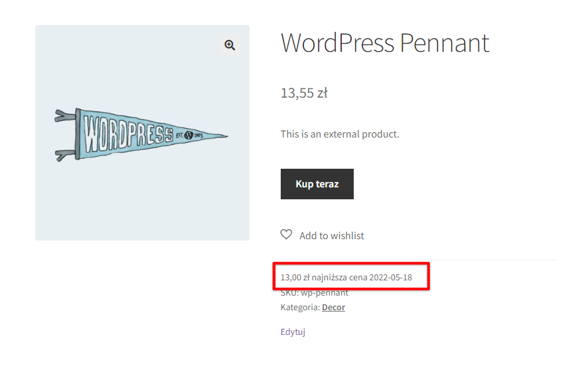Click the 13,55 zł product price
588x384 pixels.
tap(304, 93)
